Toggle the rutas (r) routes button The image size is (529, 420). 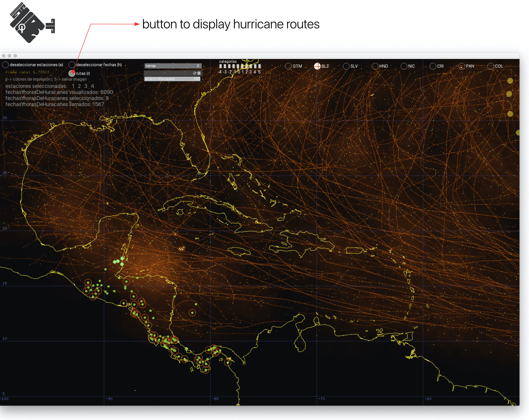pyautogui.click(x=72, y=73)
